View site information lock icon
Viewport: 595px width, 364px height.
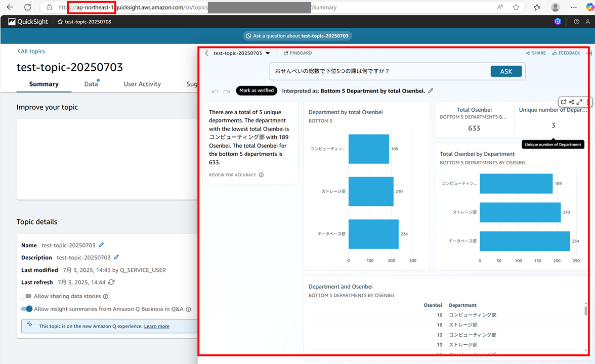(x=50, y=7)
